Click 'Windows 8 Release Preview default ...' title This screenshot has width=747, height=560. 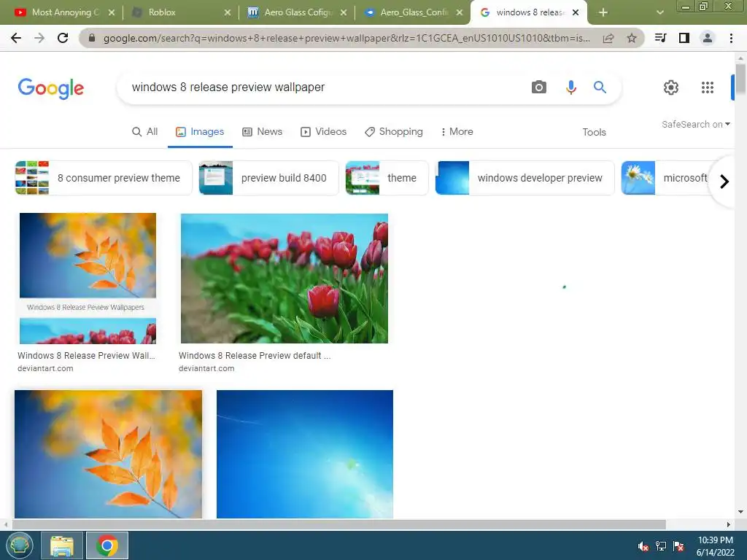(x=255, y=356)
